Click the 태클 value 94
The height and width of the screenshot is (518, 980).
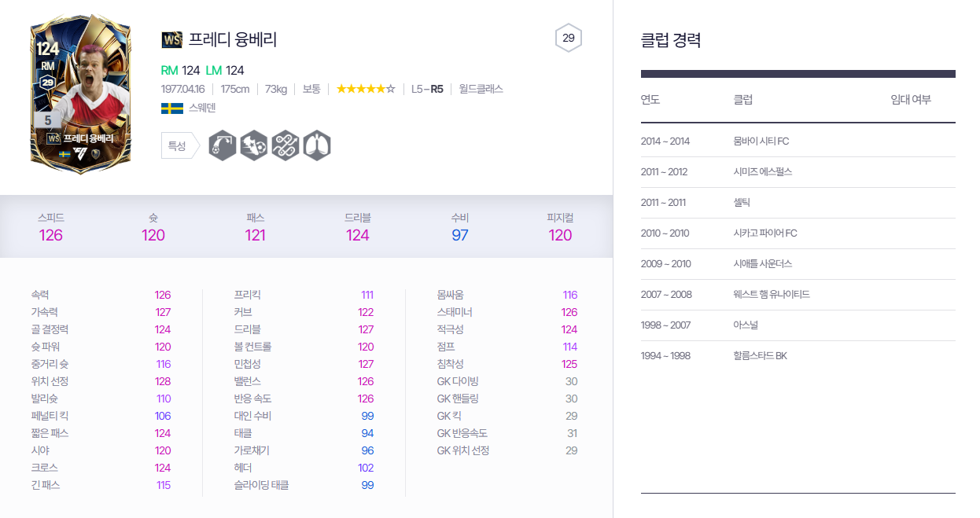pos(367,433)
